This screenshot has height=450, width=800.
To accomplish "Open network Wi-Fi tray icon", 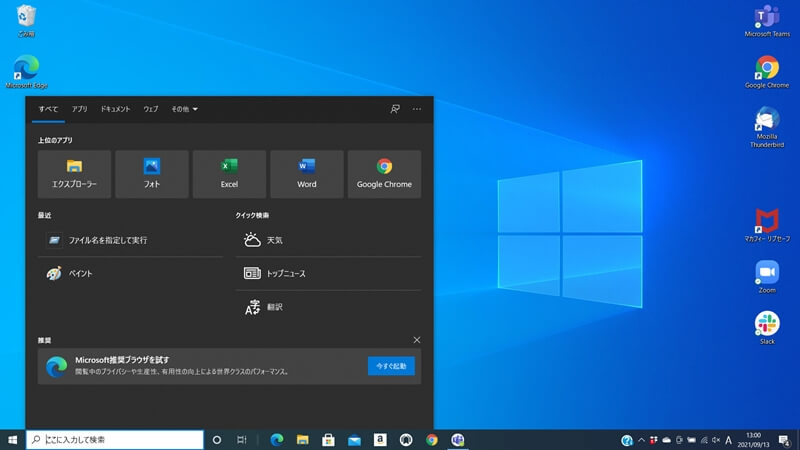I will [x=704, y=440].
